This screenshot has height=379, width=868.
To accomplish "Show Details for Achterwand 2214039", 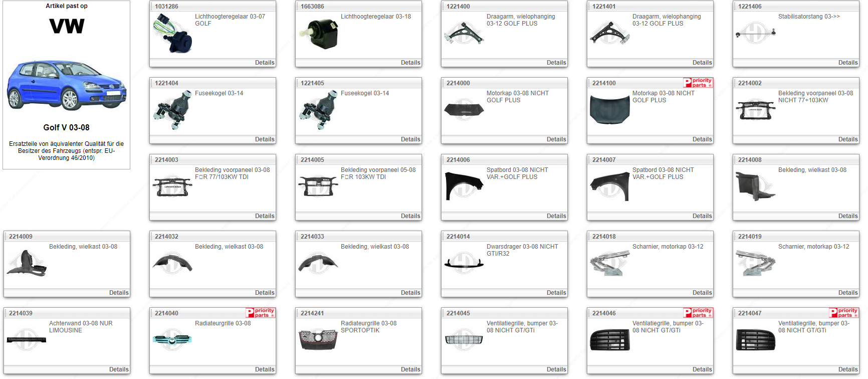I will [119, 369].
